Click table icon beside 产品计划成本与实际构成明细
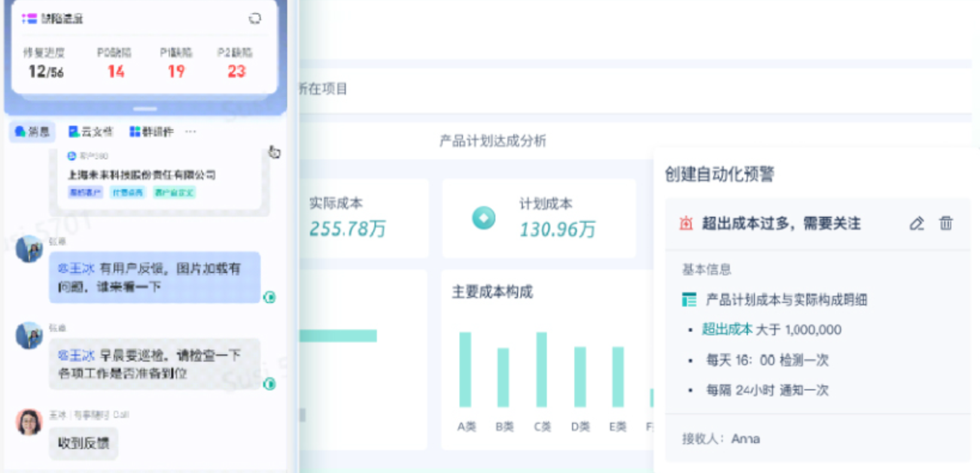The width and height of the screenshot is (980, 473). pos(689,299)
